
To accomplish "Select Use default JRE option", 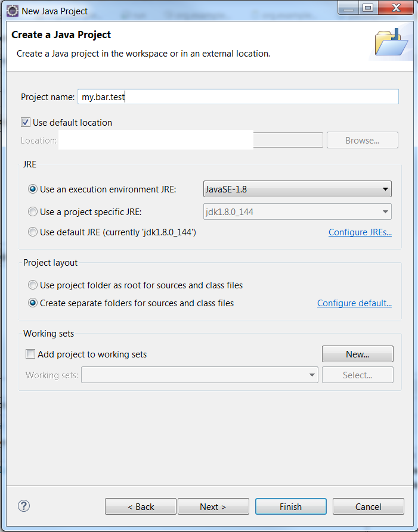I will (x=33, y=232).
